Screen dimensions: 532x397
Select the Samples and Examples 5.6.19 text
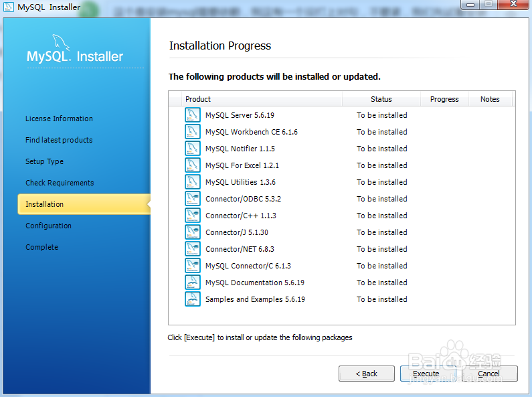coord(255,299)
